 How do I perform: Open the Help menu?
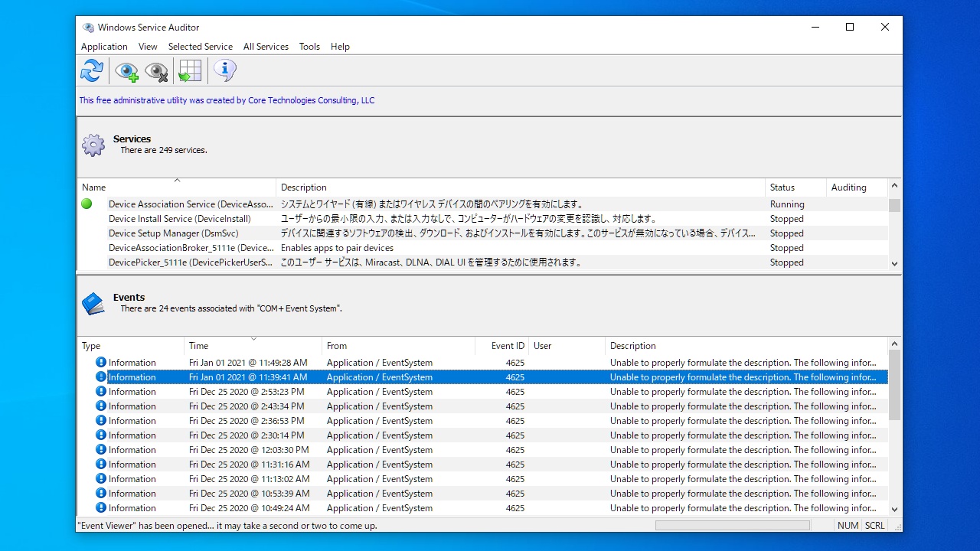point(340,47)
